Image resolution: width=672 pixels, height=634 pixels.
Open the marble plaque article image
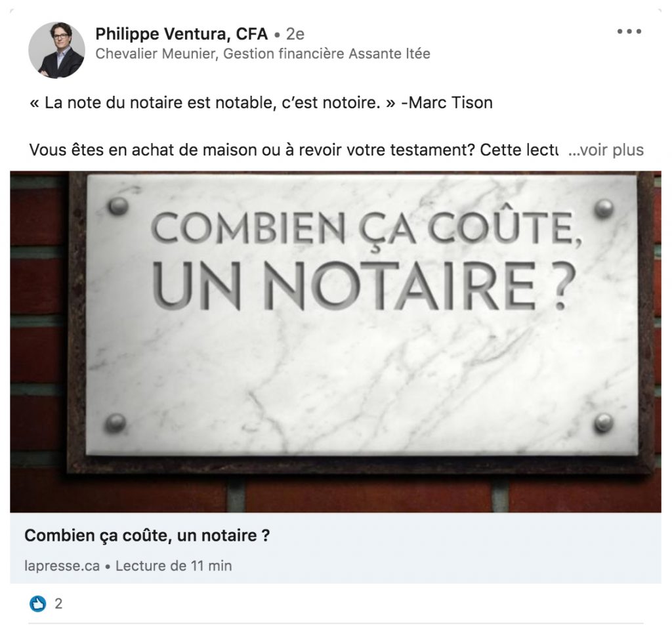[335, 342]
